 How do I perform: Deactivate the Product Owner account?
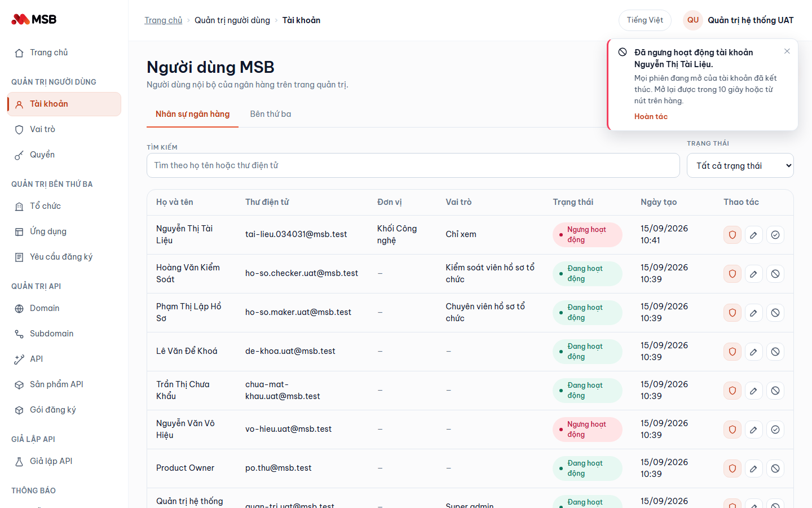tap(775, 468)
